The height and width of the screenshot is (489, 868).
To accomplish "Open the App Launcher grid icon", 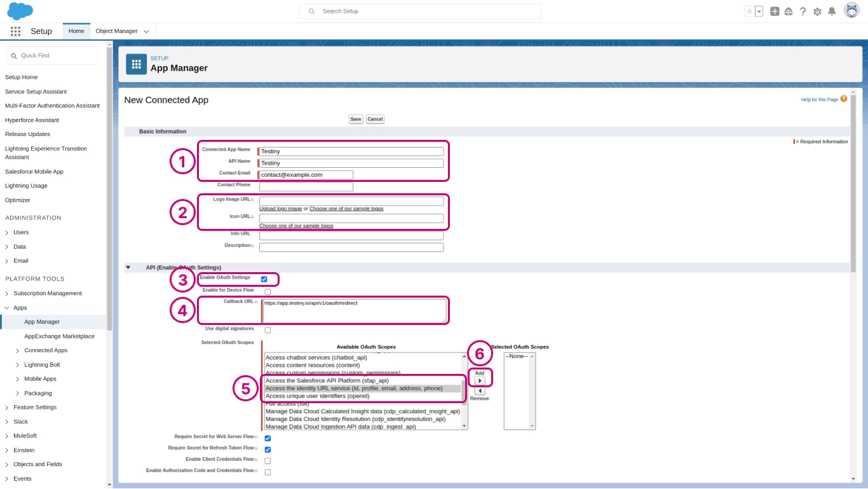I will [15, 31].
